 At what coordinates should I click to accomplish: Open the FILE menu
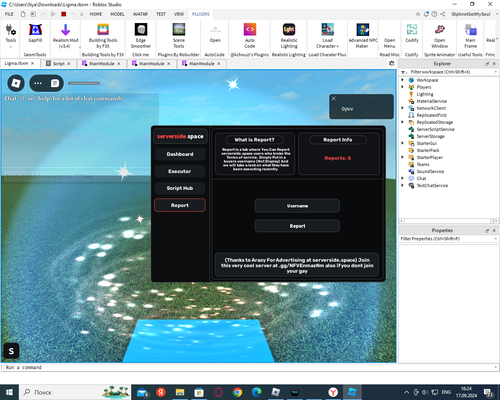pos(9,14)
